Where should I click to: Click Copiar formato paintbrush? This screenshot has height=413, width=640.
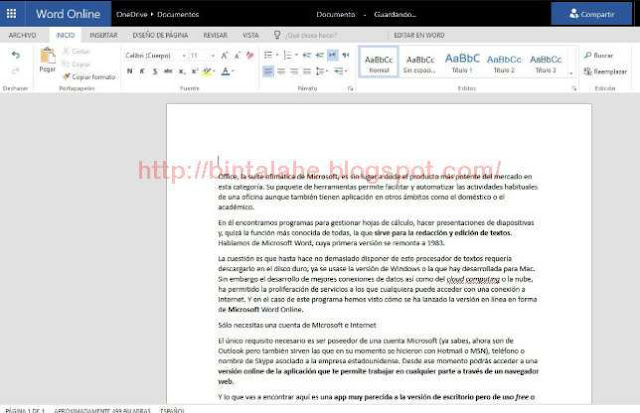click(x=89, y=77)
